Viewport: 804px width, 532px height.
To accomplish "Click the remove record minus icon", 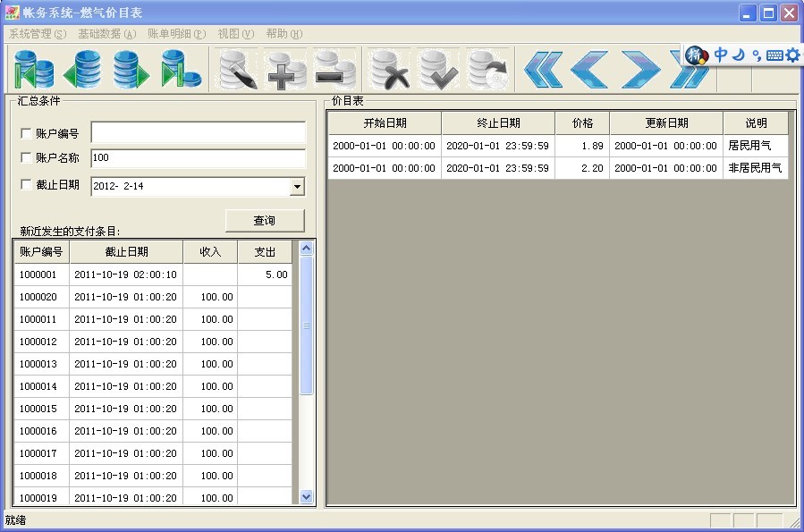I will [x=334, y=69].
